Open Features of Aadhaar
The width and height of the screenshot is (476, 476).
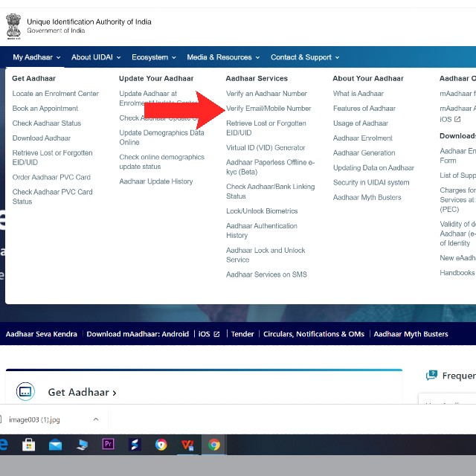click(x=364, y=109)
